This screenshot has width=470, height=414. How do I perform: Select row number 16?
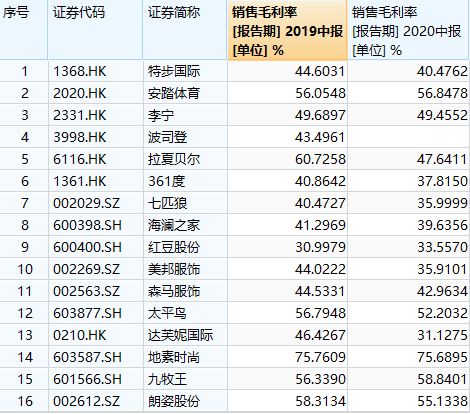point(25,401)
